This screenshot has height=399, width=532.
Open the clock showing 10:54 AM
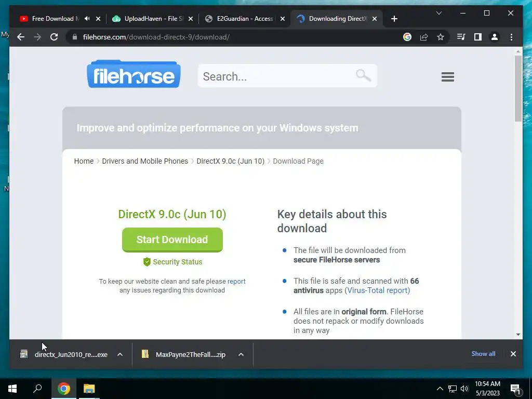pos(487,389)
